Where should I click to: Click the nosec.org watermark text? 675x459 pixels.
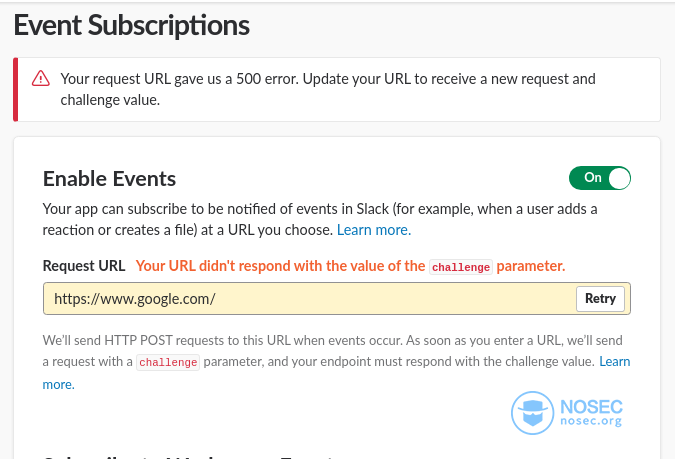(591, 421)
